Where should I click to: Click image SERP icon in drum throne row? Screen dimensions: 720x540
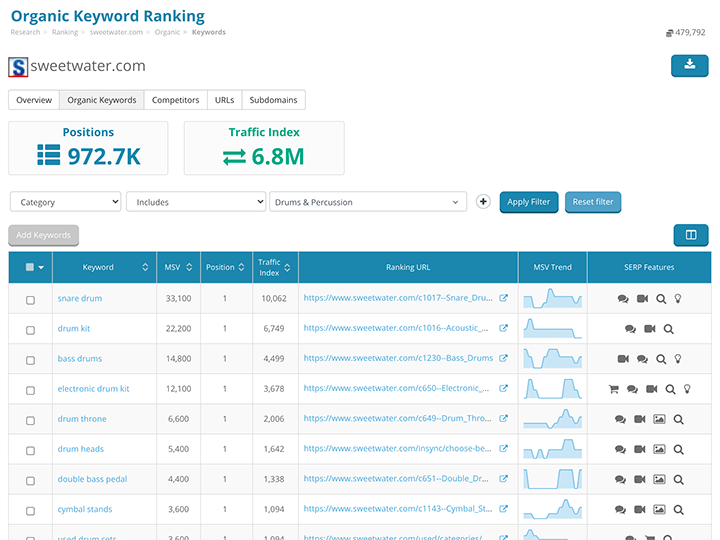(659, 419)
